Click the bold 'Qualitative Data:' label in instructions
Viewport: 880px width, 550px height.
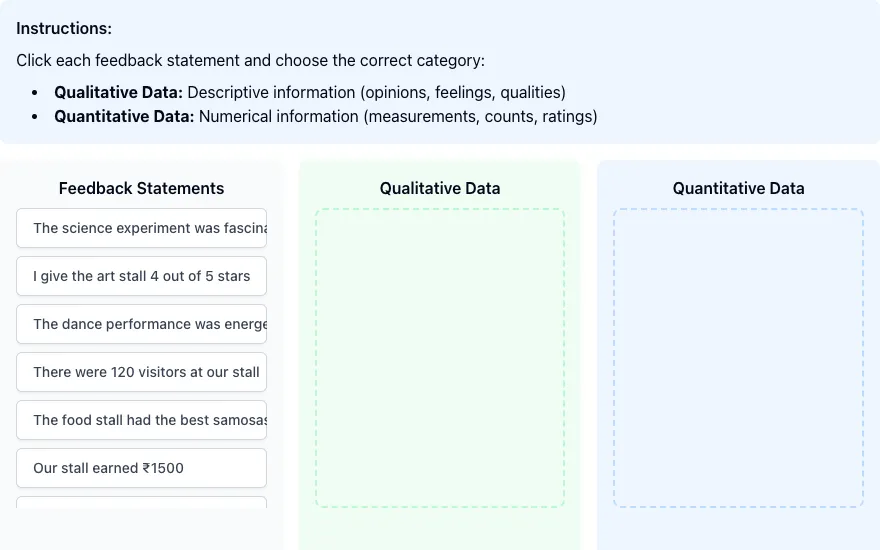[x=118, y=92]
